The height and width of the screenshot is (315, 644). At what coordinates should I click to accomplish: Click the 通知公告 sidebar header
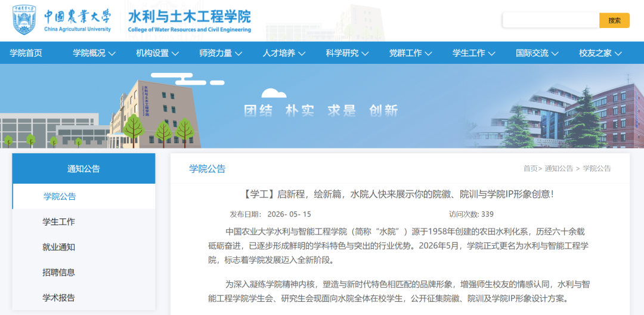point(84,168)
